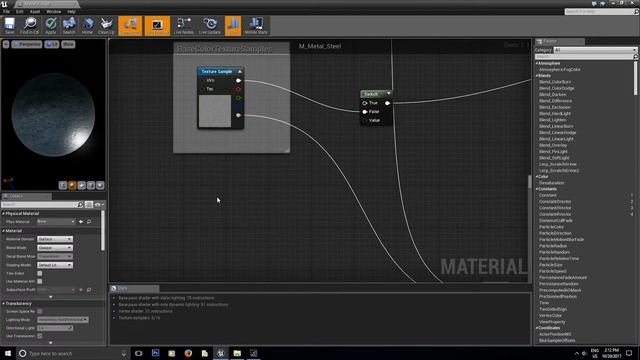Select the orange sphere preview mesh icon
Screen dimensions: 640x360
click(x=72, y=186)
